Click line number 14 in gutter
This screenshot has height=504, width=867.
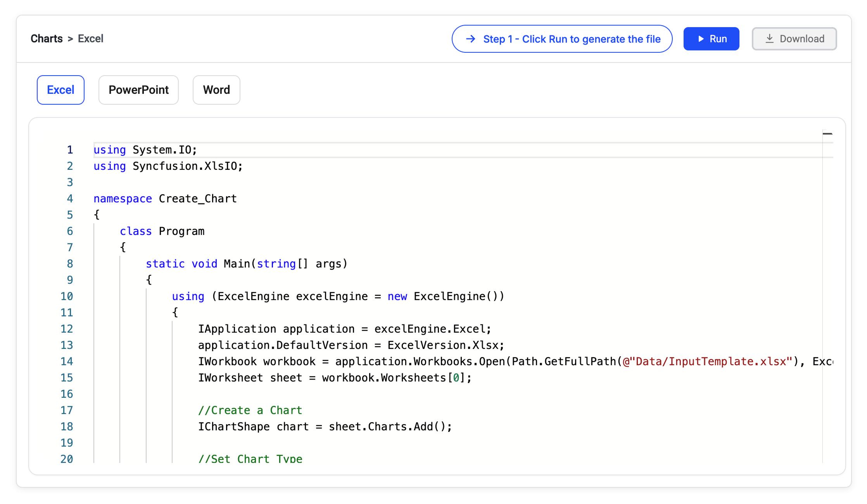pos(67,361)
